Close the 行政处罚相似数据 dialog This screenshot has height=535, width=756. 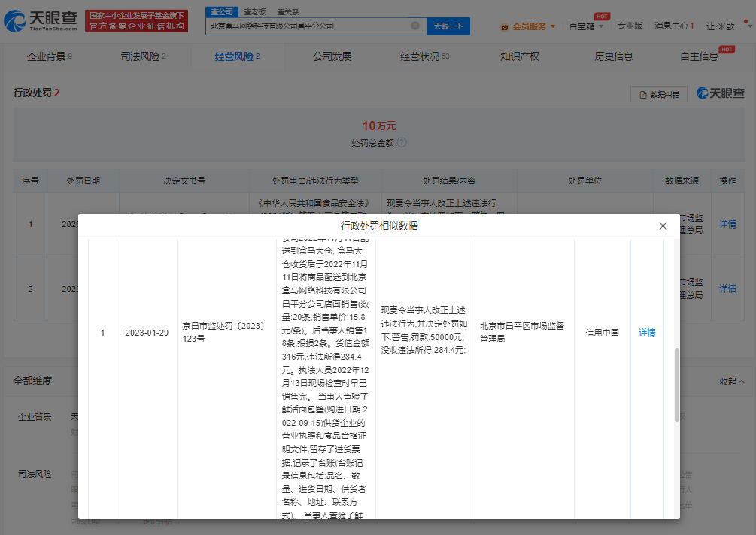pyautogui.click(x=663, y=226)
